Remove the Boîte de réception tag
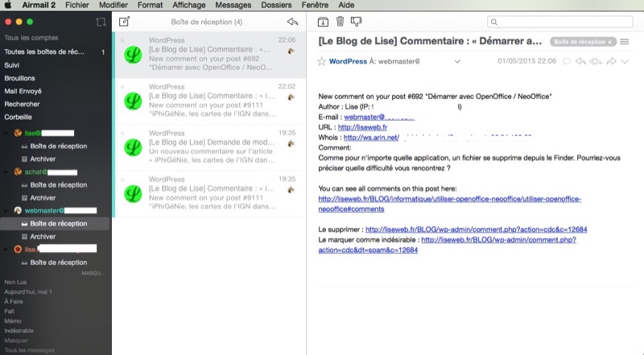644x355 pixels. point(610,41)
